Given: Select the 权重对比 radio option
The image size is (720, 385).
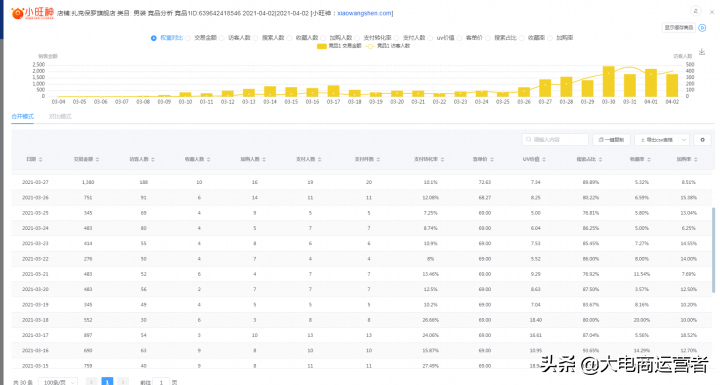Looking at the screenshot, I should pyautogui.click(x=153, y=38).
